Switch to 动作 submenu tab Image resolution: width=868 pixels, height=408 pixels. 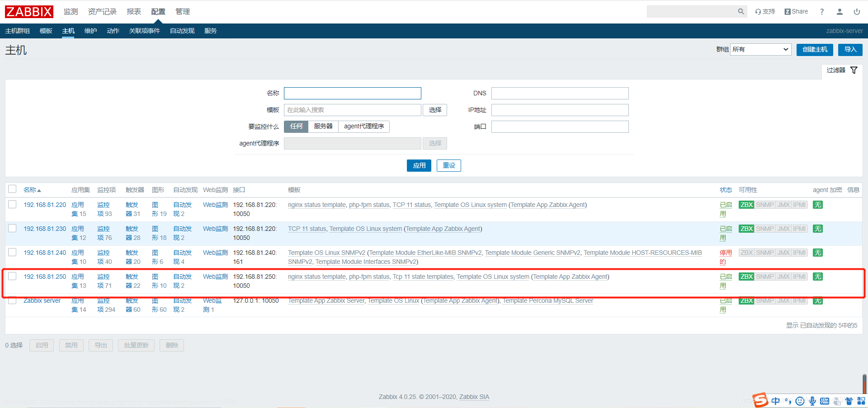click(x=113, y=31)
